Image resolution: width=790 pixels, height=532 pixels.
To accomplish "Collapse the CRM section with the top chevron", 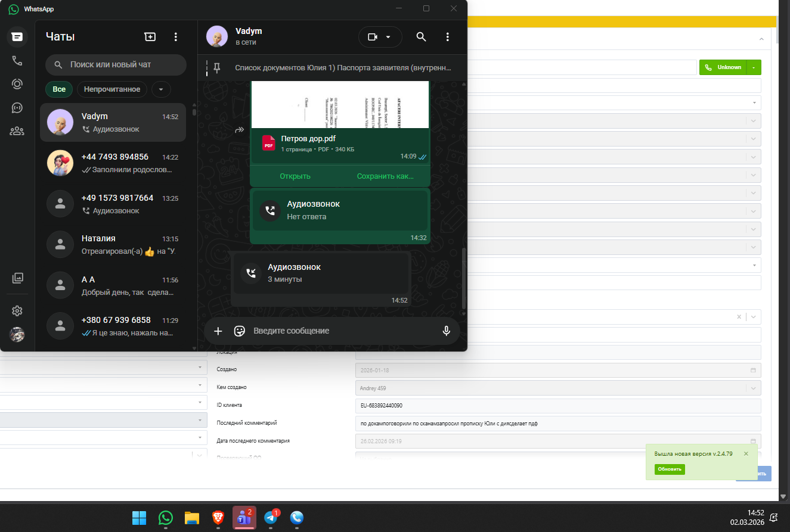I will (761, 39).
